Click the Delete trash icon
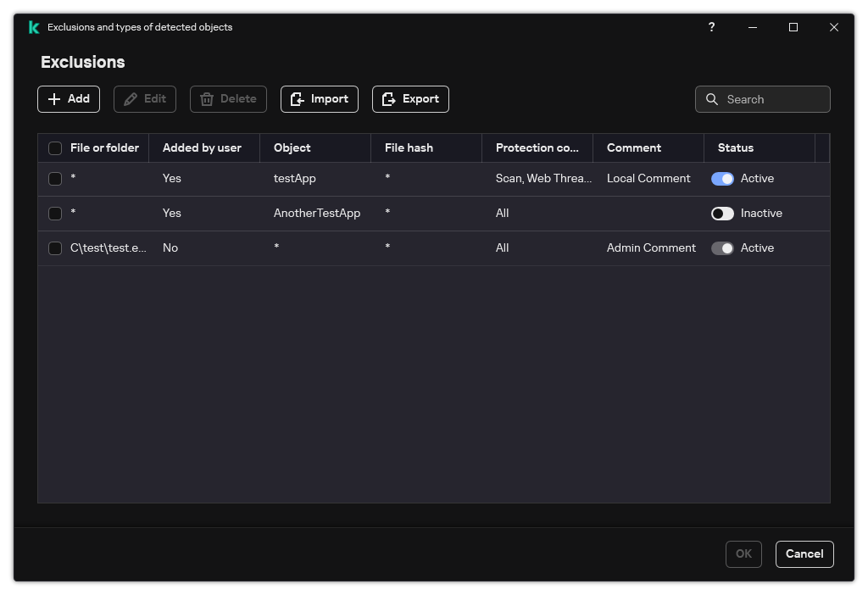Screen dimensions: 868x595 pos(207,99)
